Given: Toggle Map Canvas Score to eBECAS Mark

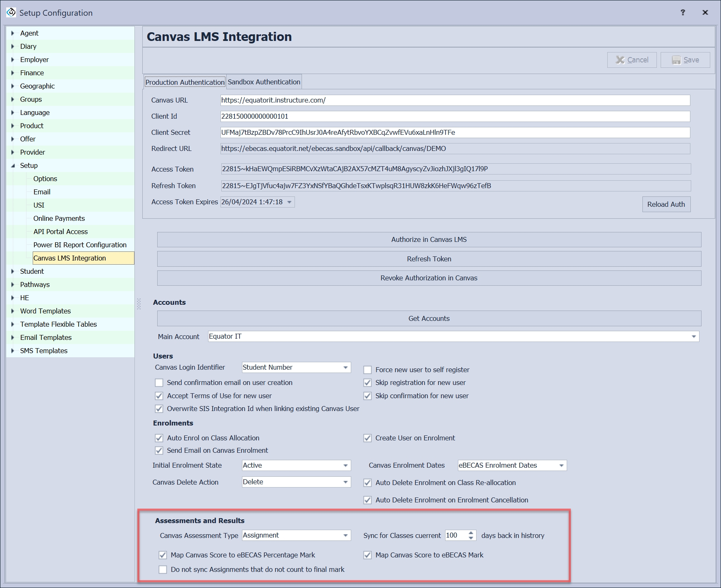Looking at the screenshot, I should pos(367,555).
